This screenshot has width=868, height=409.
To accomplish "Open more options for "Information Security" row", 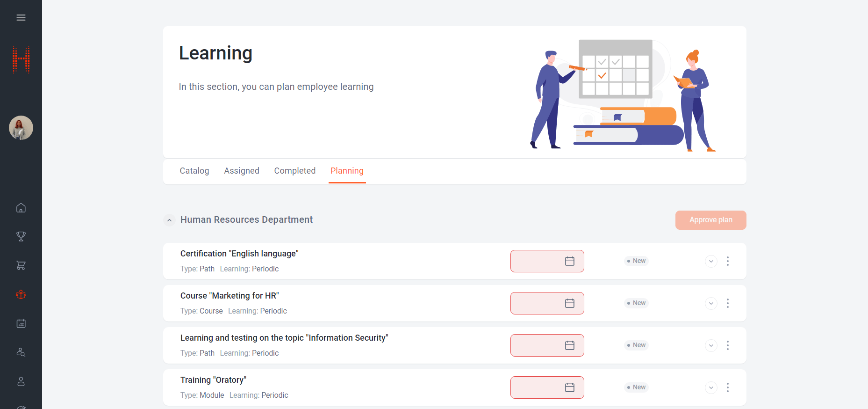I will click(x=728, y=345).
